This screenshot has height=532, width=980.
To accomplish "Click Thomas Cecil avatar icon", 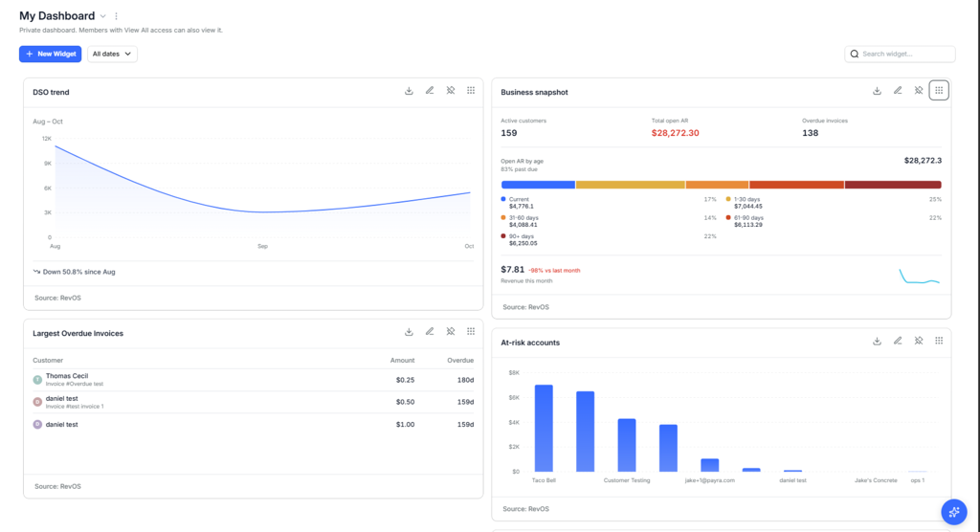I will [x=37, y=380].
